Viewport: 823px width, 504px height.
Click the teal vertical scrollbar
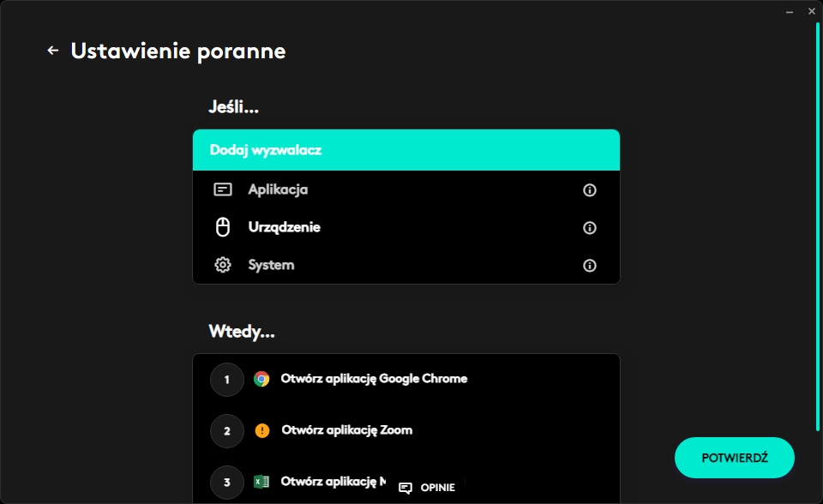[x=818, y=223]
